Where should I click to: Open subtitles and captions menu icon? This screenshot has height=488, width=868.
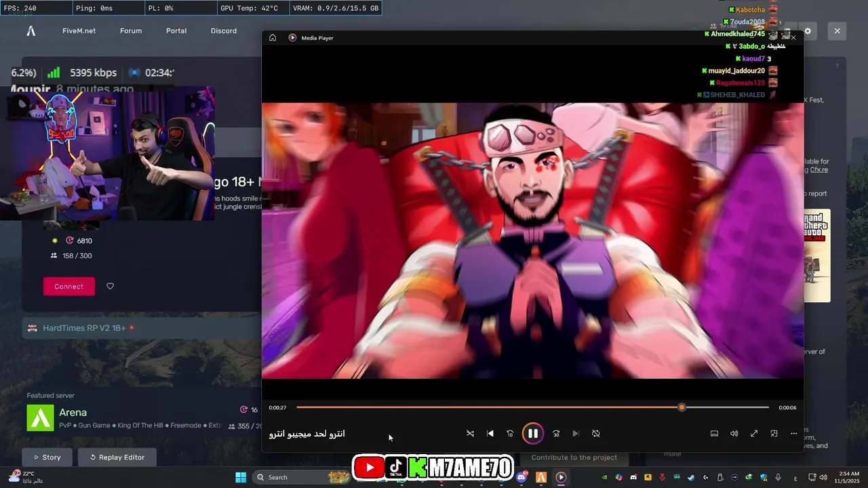(x=714, y=434)
